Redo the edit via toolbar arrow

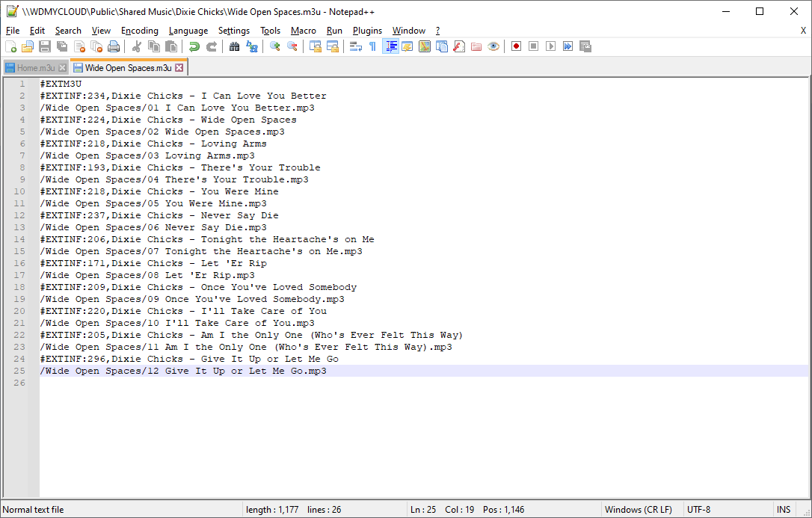click(212, 46)
